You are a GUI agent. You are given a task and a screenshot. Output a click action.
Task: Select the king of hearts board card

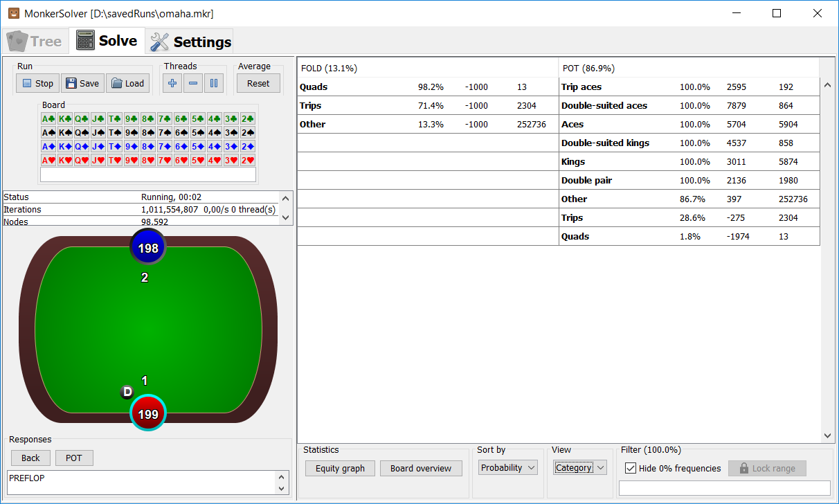pyautogui.click(x=65, y=160)
